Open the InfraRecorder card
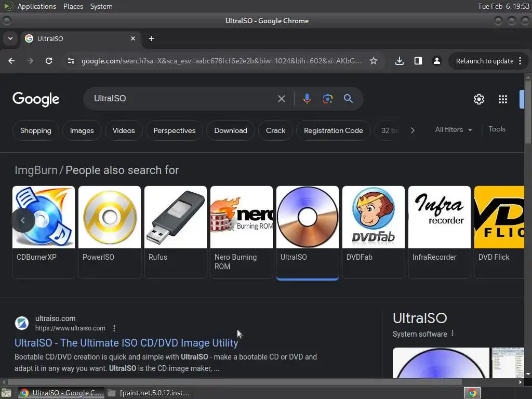Image resolution: width=532 pixels, height=399 pixels. coord(440,232)
